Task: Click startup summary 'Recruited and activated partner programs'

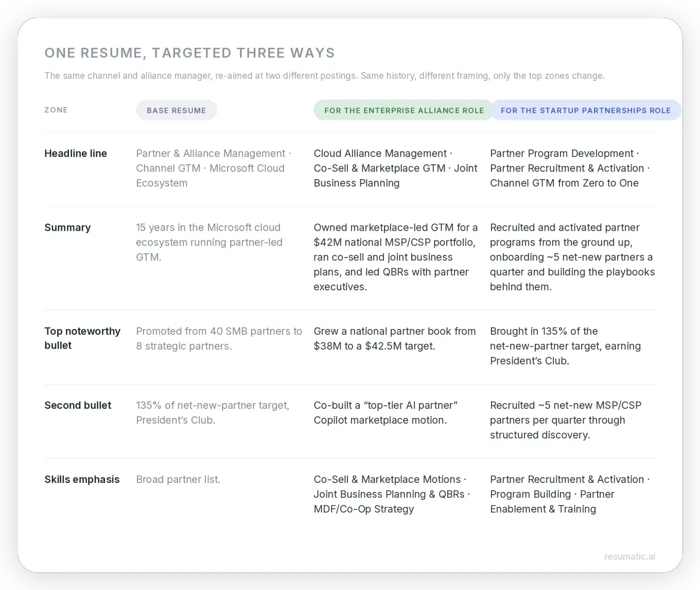Action: [572, 257]
